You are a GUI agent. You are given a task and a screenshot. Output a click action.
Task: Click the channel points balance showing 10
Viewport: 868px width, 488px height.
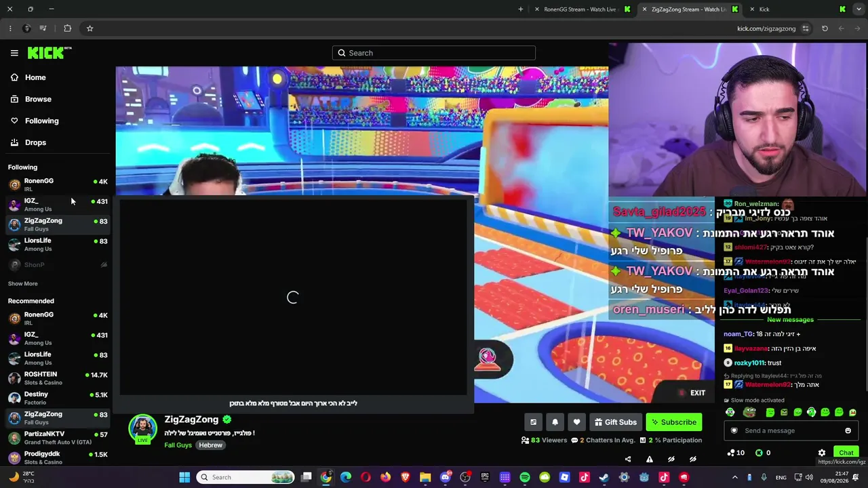click(735, 453)
